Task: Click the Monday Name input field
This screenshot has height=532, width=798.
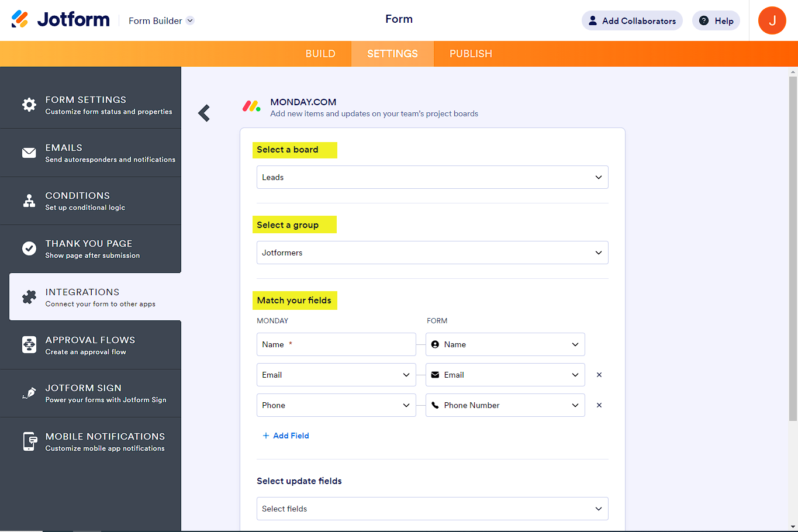Action: 336,344
